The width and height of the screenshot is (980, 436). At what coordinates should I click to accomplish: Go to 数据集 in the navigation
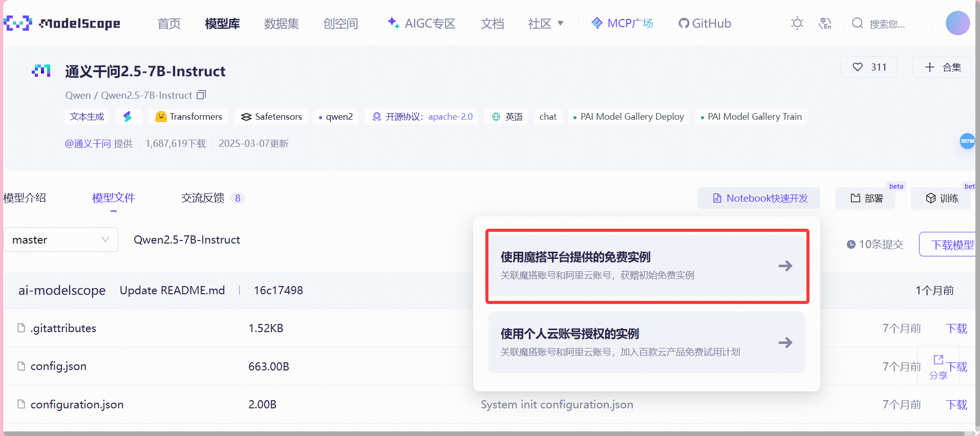click(282, 24)
